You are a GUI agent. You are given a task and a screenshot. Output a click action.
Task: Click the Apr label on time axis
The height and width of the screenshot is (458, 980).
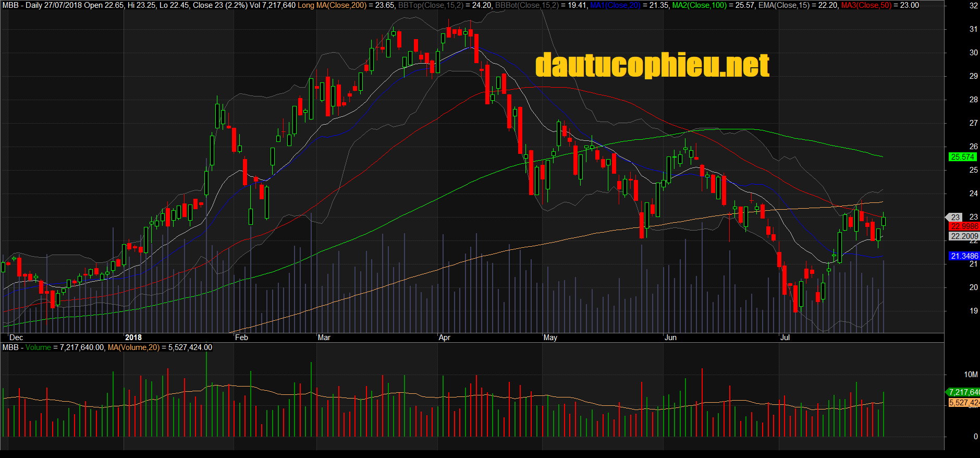tap(444, 338)
